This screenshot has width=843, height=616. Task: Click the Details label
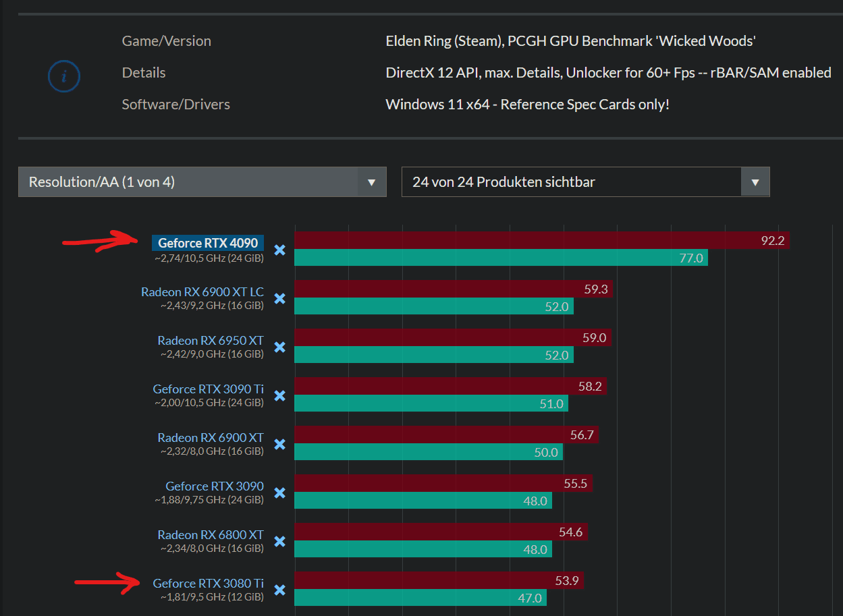point(143,73)
